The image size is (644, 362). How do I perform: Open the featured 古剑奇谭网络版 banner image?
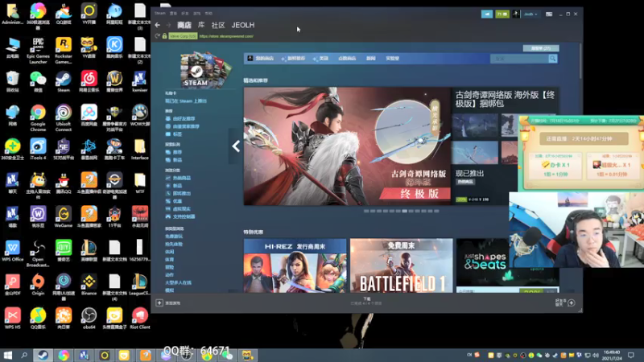click(347, 146)
